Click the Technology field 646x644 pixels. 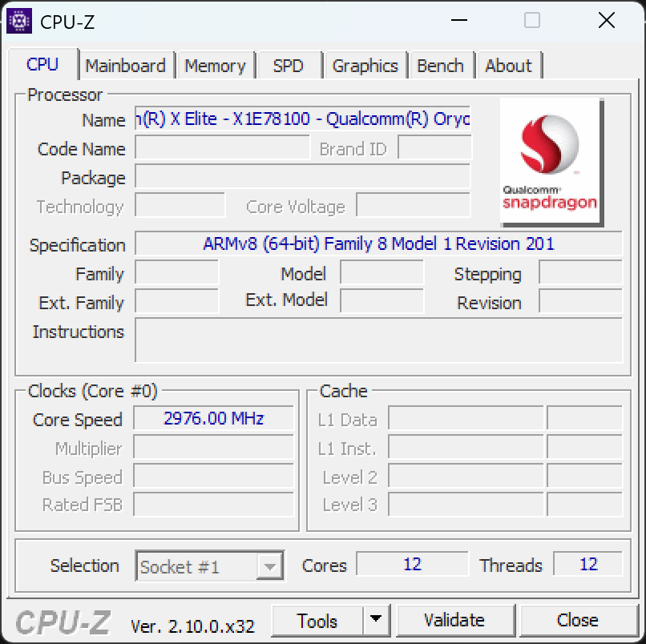click(x=180, y=204)
